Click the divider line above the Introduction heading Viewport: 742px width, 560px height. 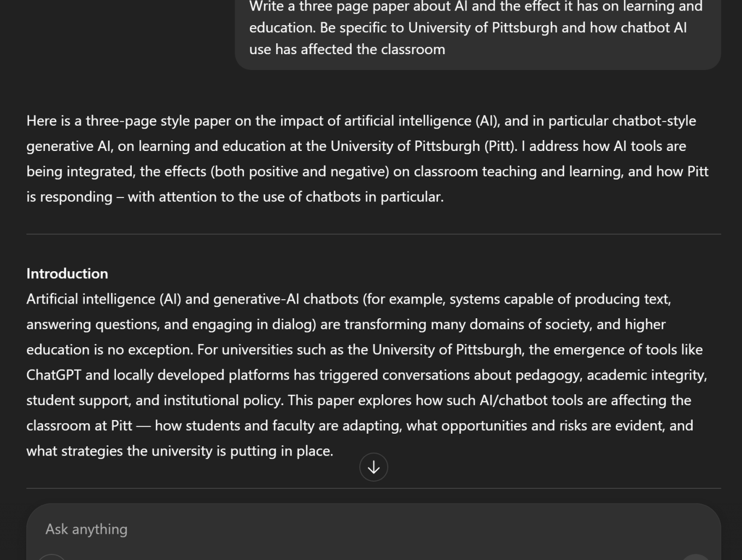pyautogui.click(x=373, y=234)
